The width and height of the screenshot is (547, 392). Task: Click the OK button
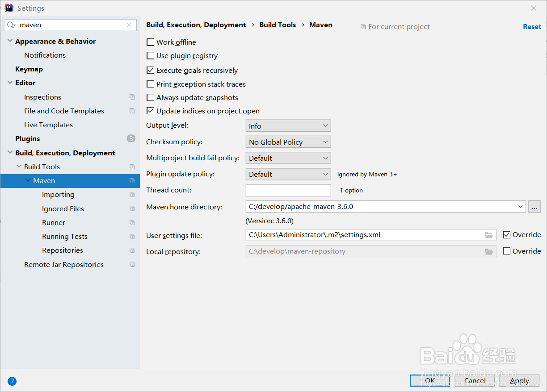430,381
